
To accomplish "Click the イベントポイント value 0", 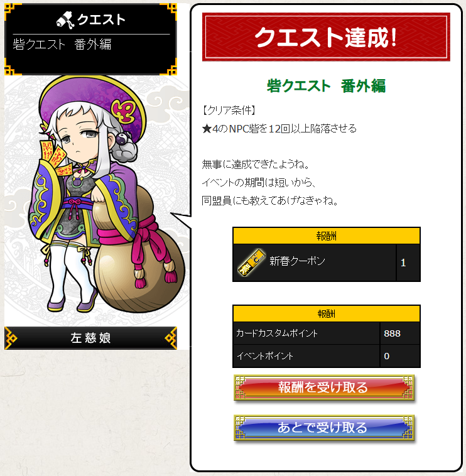I will [386, 356].
